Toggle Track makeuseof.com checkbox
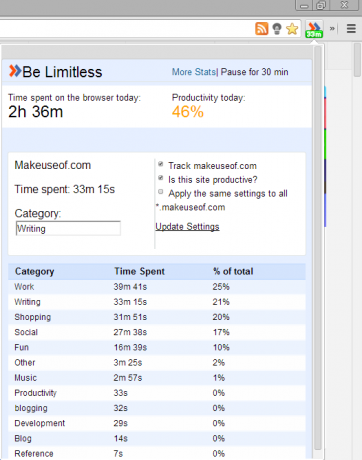The height and width of the screenshot is (460, 362). [161, 164]
